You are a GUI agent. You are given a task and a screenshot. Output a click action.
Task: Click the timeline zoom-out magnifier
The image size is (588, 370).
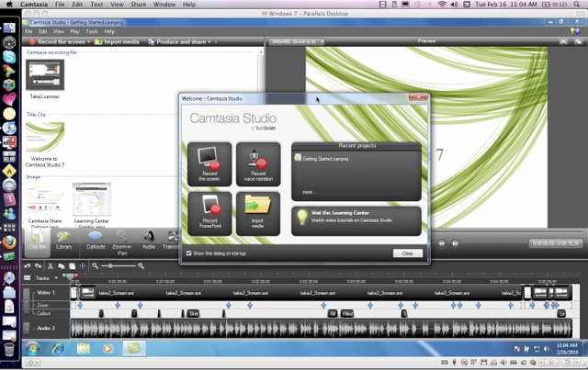click(x=96, y=265)
